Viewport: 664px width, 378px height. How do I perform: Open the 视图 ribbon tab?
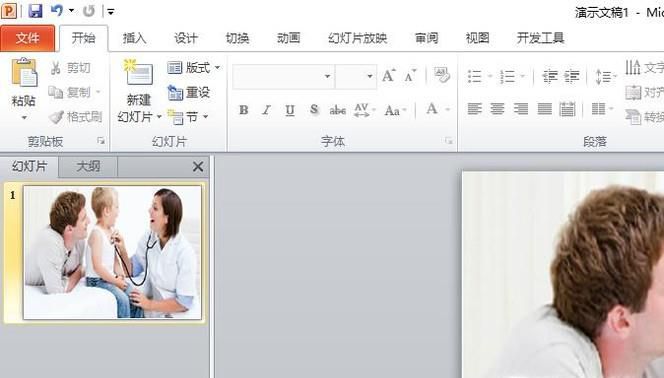477,38
